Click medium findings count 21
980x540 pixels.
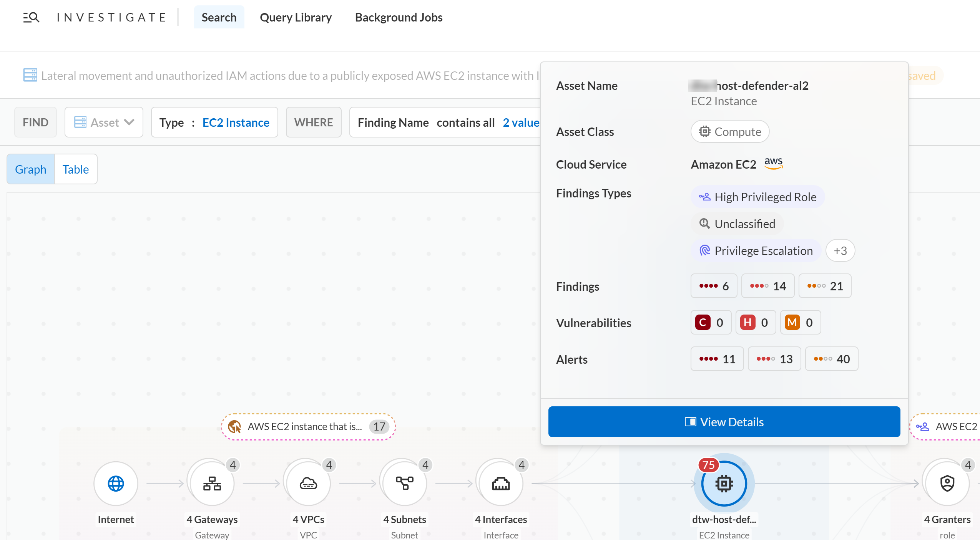point(825,286)
